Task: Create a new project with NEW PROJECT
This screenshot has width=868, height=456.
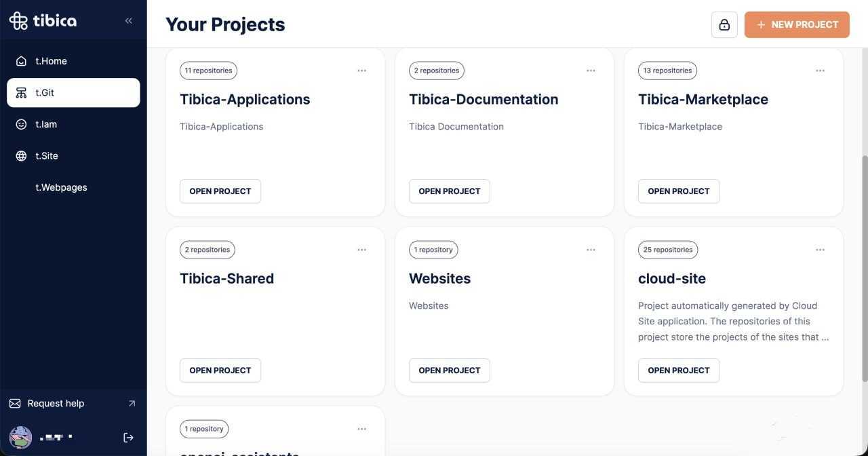Action: coord(797,24)
